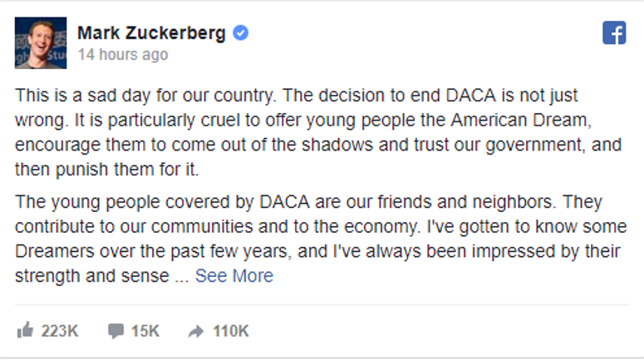Open Mark Zuckerberg's profile photo
This screenshot has width=644, height=360.
click(x=41, y=42)
